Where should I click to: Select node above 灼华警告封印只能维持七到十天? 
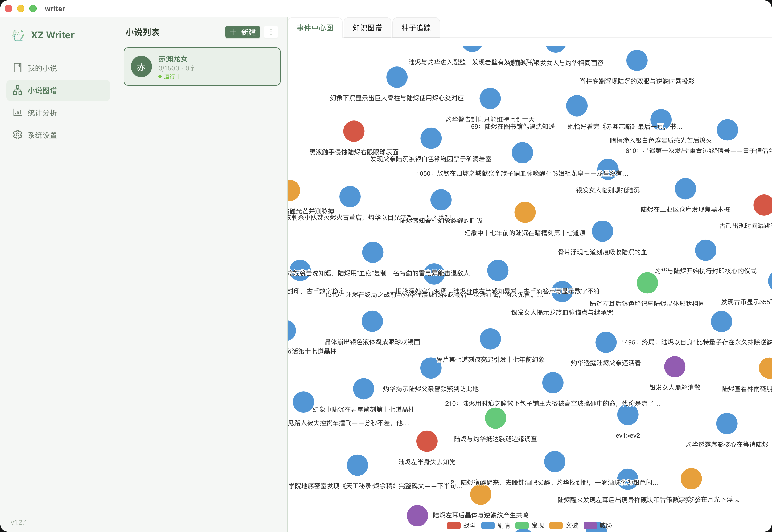point(490,98)
